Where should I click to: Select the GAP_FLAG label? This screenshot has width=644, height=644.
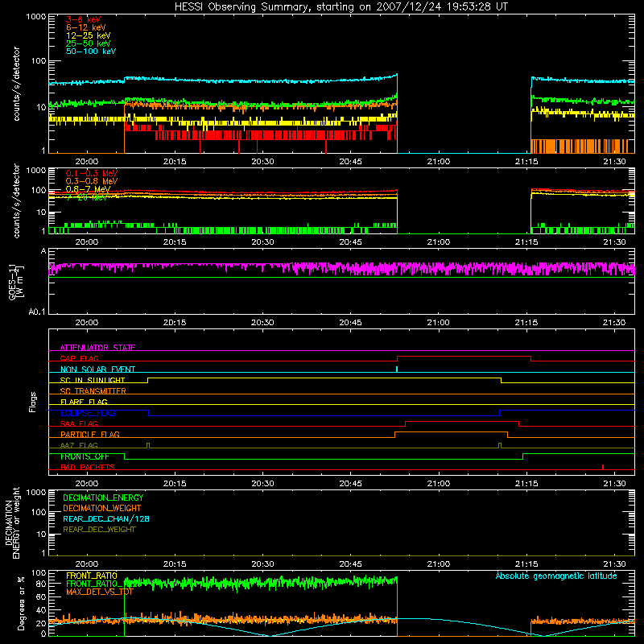tap(79, 358)
